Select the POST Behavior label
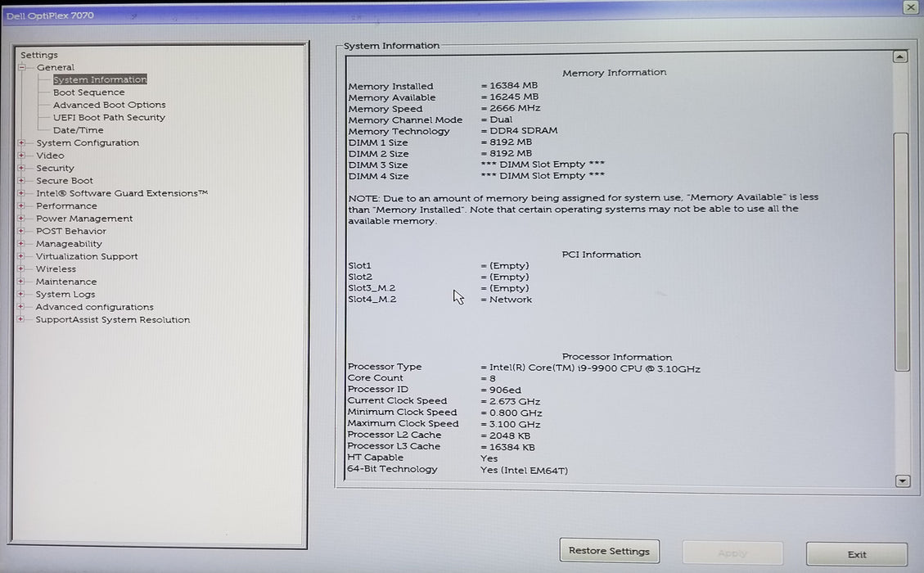924x573 pixels. tap(71, 231)
